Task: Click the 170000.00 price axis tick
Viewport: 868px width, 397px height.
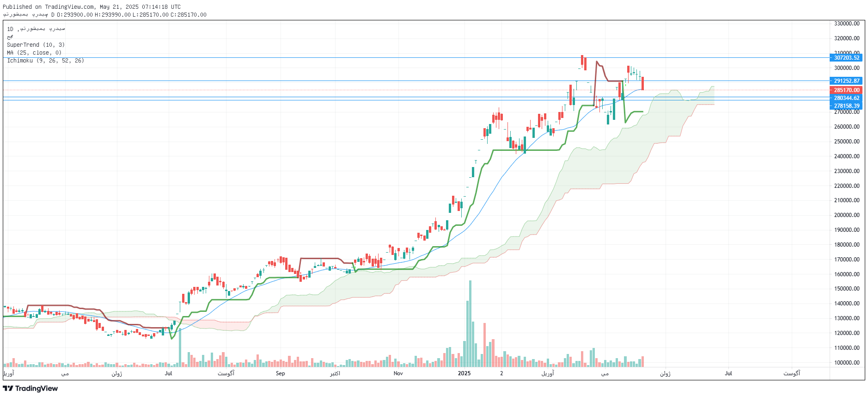Action: tap(847, 260)
